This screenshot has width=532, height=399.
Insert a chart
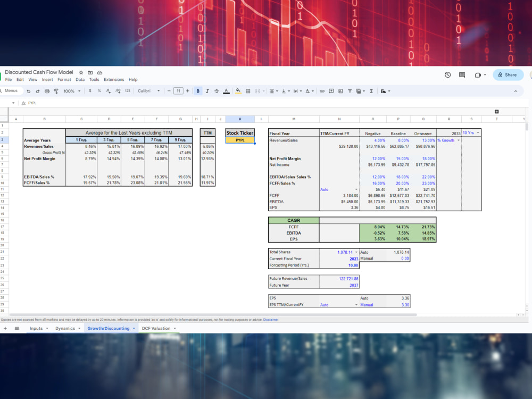click(x=340, y=91)
